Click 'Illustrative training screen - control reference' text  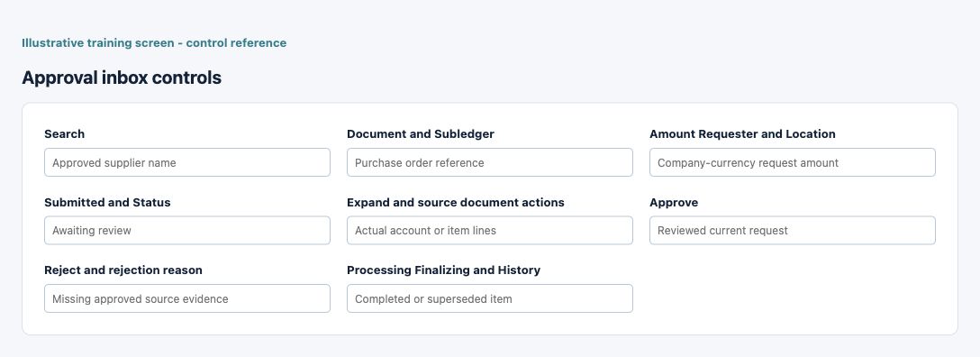(154, 43)
